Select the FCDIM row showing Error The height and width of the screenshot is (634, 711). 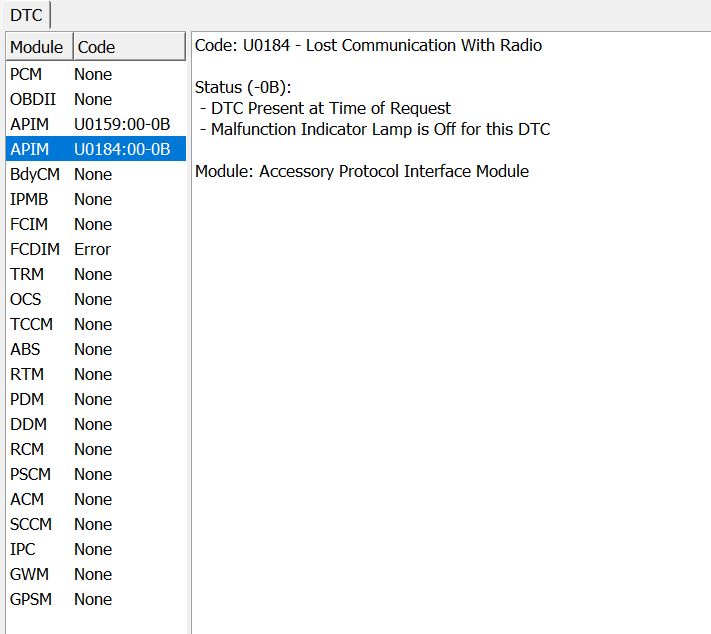click(96, 249)
